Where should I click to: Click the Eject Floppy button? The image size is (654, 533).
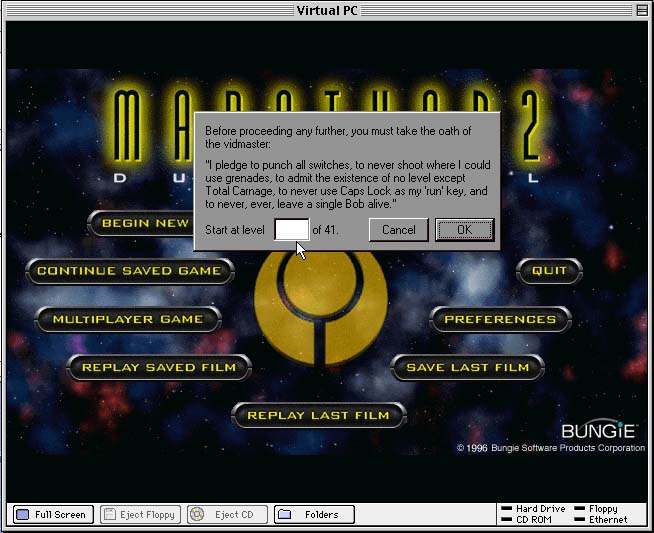click(138, 515)
